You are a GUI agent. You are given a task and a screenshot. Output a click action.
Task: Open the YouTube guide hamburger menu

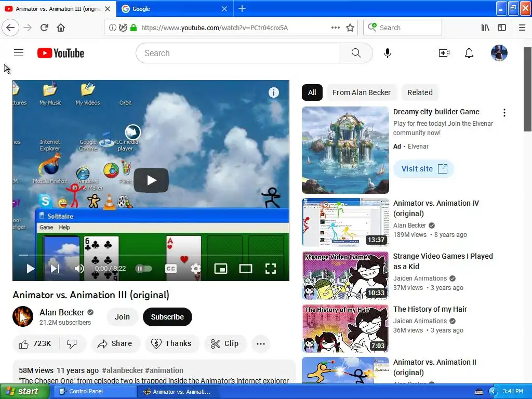[19, 53]
